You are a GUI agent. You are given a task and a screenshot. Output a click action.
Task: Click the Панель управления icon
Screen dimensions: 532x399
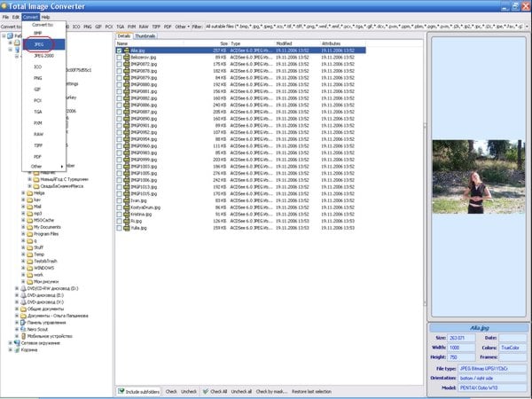tap(23, 323)
